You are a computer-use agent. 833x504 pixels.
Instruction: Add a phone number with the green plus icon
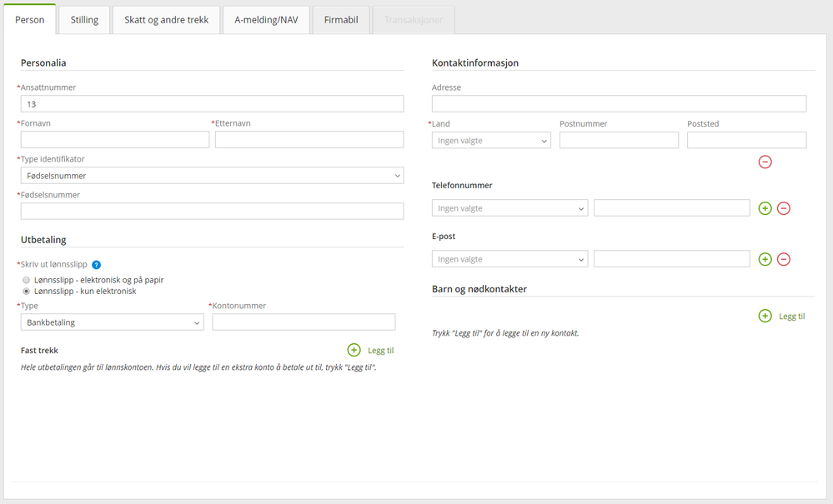pyautogui.click(x=765, y=208)
